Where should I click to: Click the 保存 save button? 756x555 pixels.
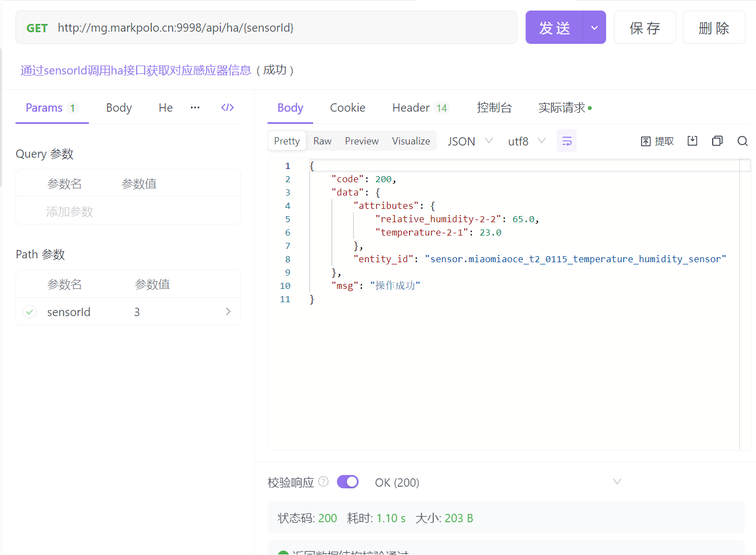click(x=644, y=28)
